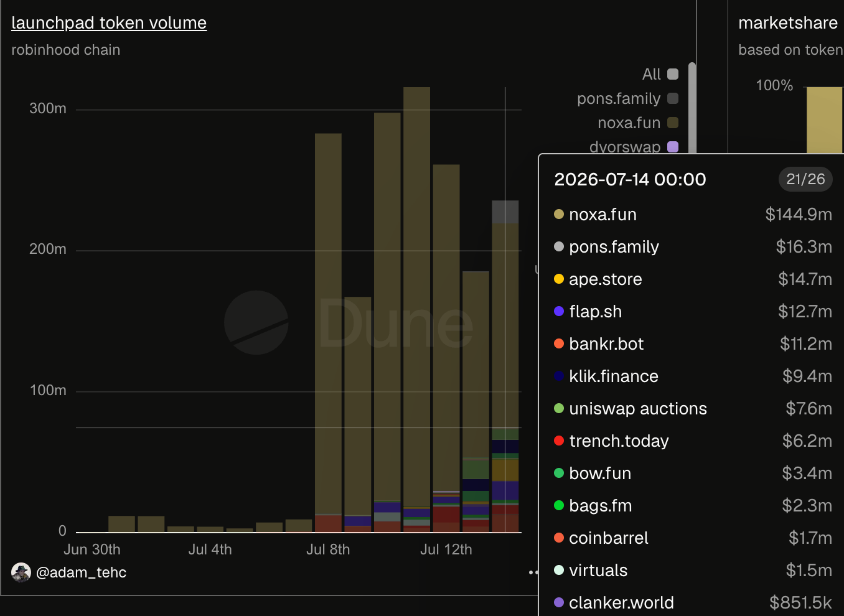
Task: Toggle the pons.family series in the chart legend
Action: pyautogui.click(x=627, y=98)
